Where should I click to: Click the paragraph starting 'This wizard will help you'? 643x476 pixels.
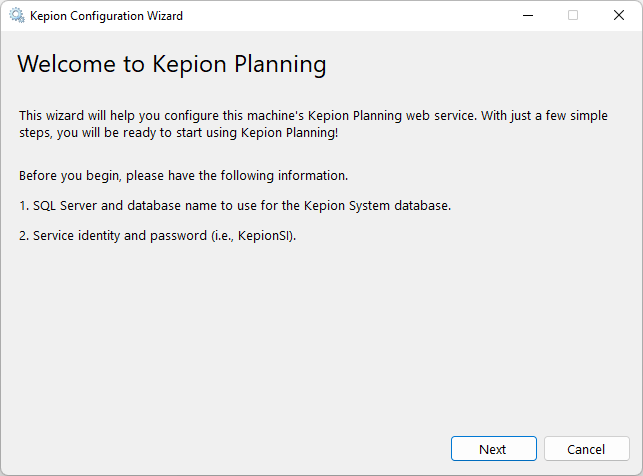313,124
